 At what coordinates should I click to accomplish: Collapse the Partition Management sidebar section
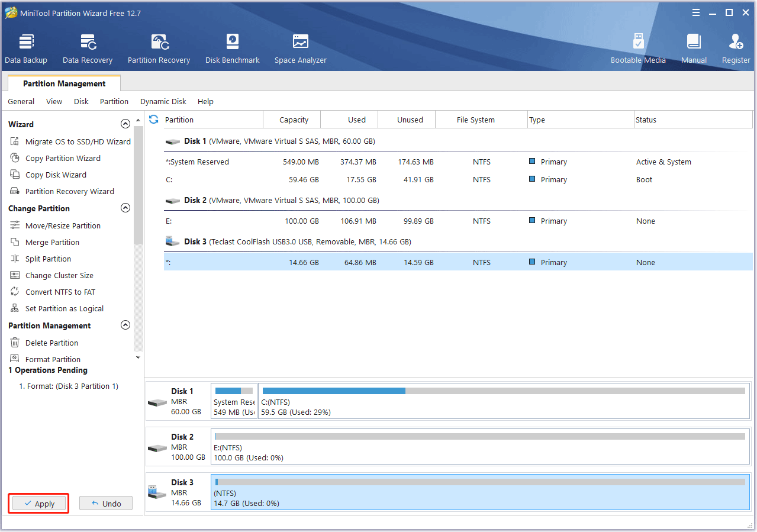click(x=125, y=325)
